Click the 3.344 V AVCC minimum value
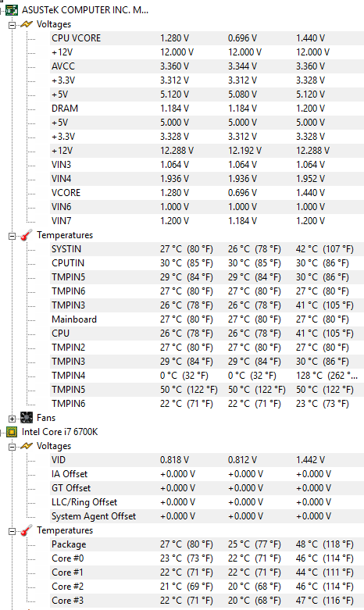The height and width of the screenshot is (610, 364). click(242, 66)
